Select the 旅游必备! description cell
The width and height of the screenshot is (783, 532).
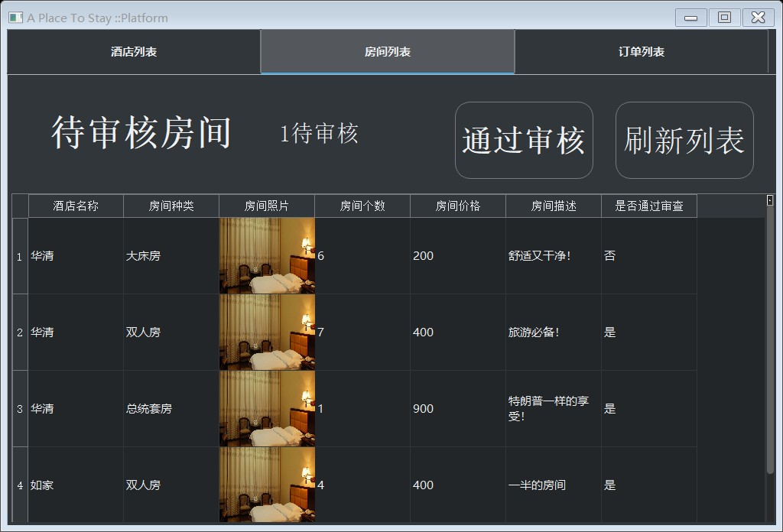[x=554, y=332]
